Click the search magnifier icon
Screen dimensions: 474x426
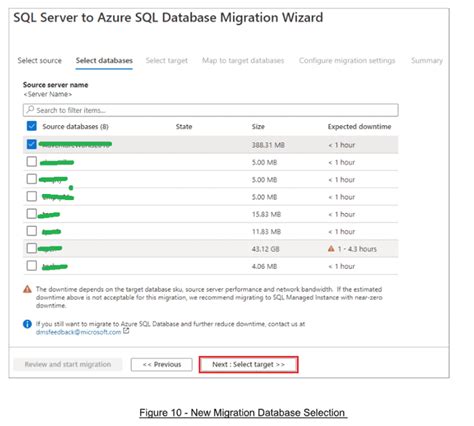tap(30, 110)
